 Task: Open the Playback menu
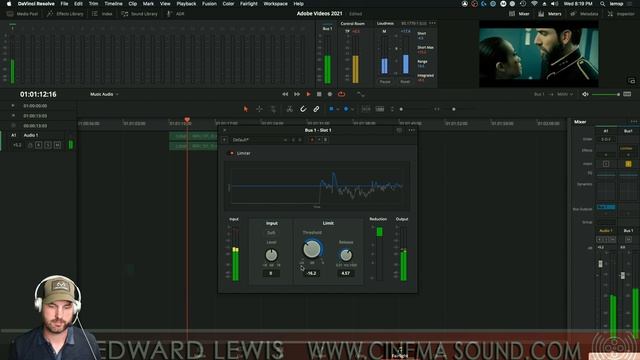[186, 4]
